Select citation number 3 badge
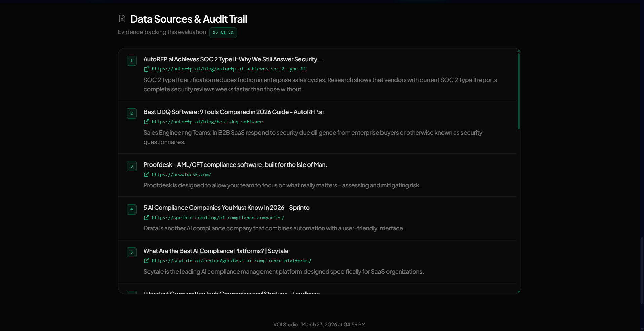 coord(132,166)
